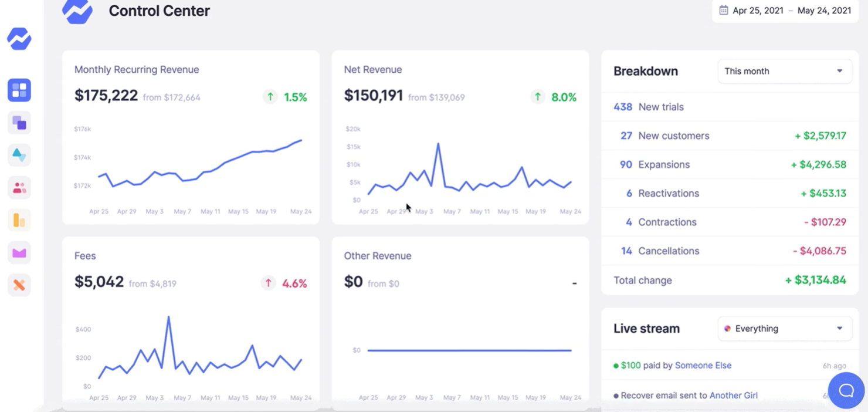Open the Monthly Recurring Revenue chart
This screenshot has width=868, height=412.
(x=190, y=138)
